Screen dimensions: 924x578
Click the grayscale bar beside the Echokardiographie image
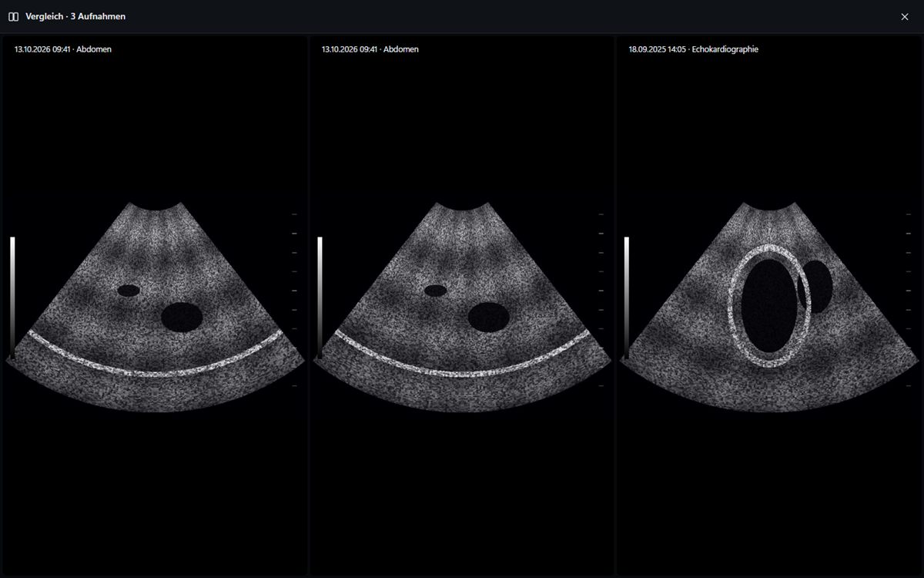(627, 297)
